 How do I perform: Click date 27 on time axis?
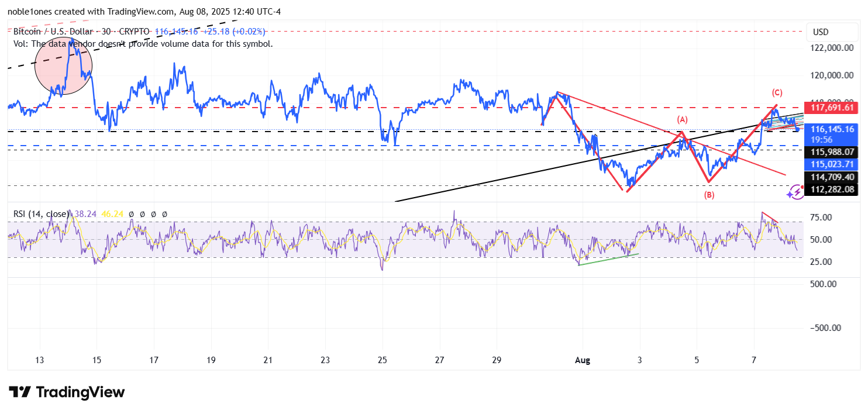click(x=440, y=360)
